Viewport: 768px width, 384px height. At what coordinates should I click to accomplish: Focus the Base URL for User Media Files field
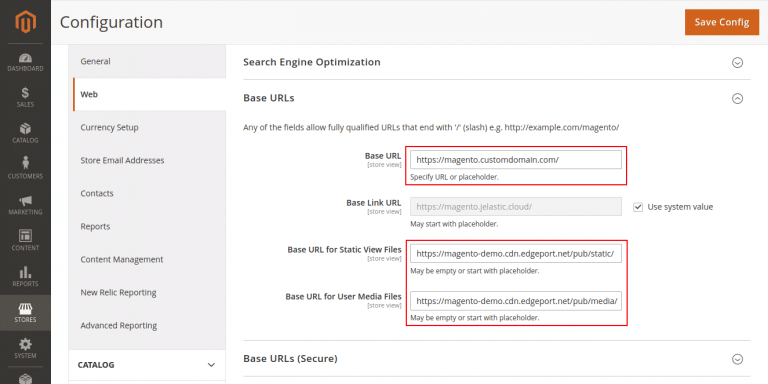(516, 301)
